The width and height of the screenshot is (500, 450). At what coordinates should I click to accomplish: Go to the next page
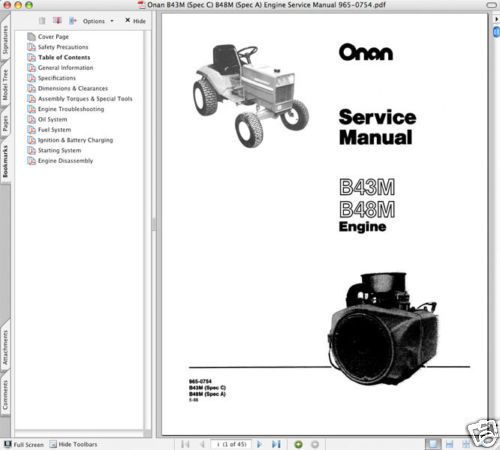point(259,444)
